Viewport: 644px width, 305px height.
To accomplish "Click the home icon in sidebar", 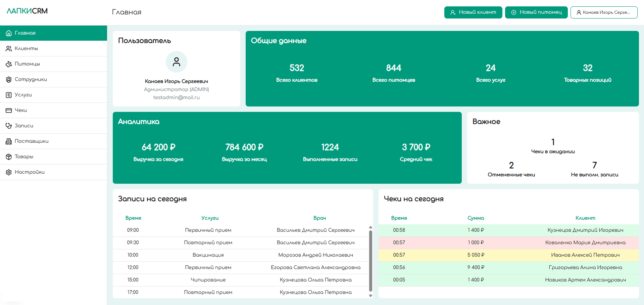I will coord(9,33).
